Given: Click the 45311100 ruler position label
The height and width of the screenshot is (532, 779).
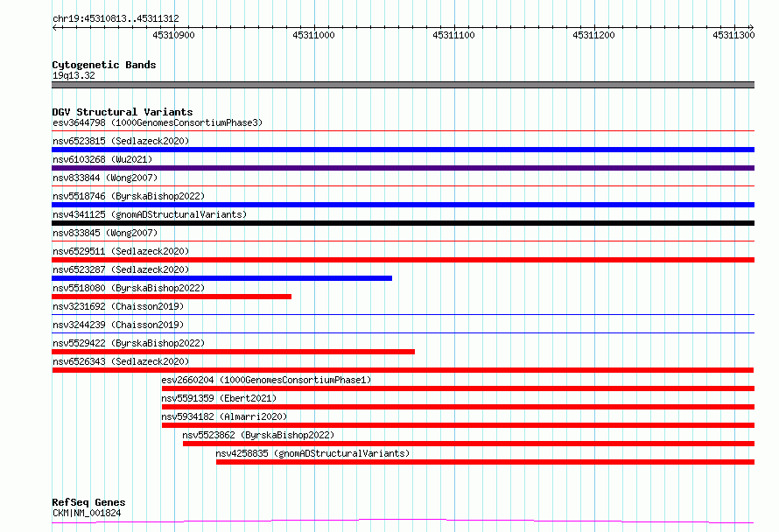Looking at the screenshot, I should click(453, 35).
